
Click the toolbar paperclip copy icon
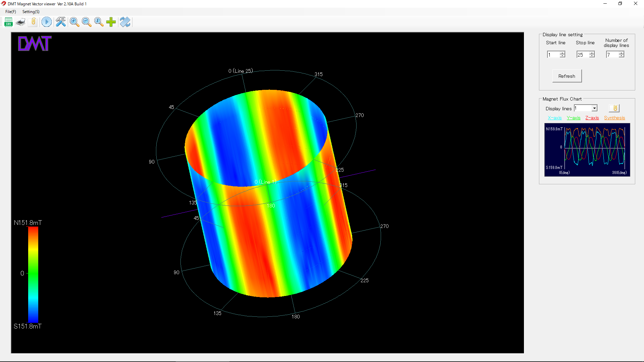(x=33, y=22)
